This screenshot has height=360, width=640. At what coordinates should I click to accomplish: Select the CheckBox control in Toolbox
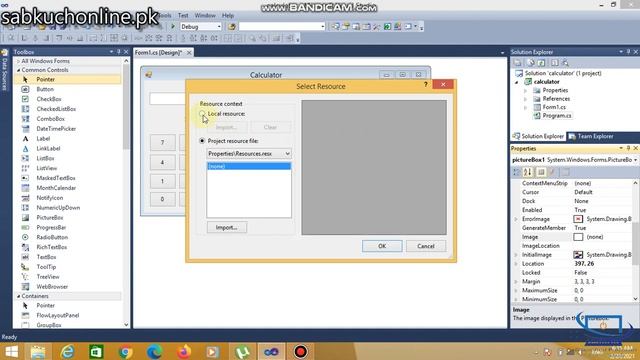point(49,99)
